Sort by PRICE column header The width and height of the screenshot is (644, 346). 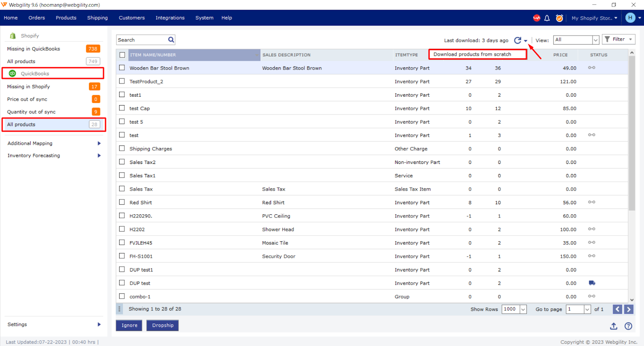560,55
